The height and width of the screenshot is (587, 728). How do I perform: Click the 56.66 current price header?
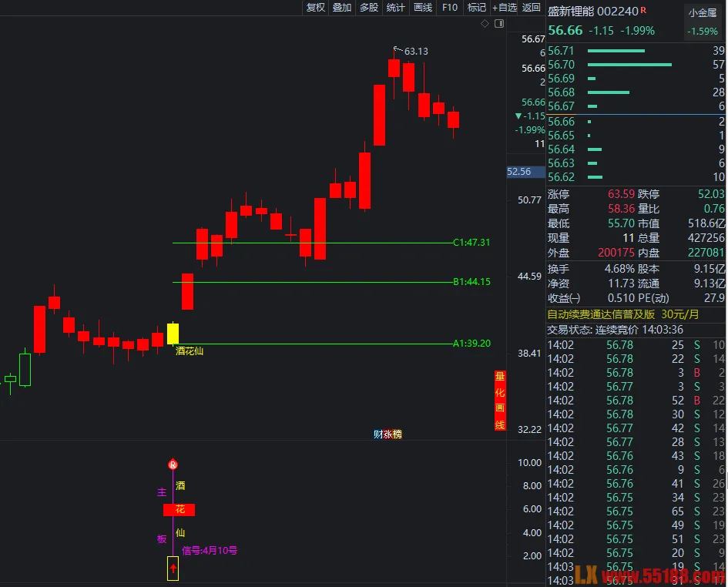565,31
